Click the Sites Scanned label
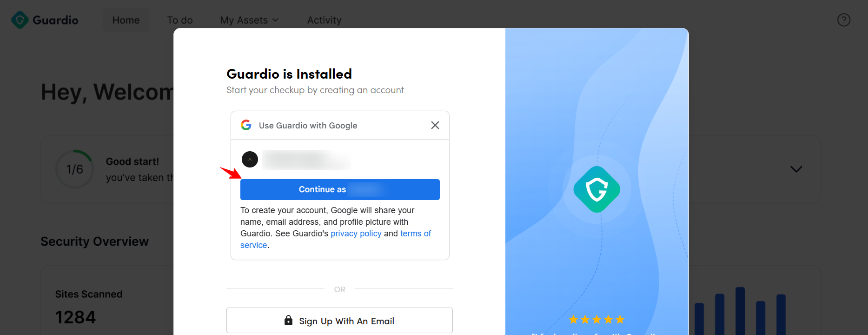Image resolution: width=868 pixels, height=335 pixels. coord(89,294)
